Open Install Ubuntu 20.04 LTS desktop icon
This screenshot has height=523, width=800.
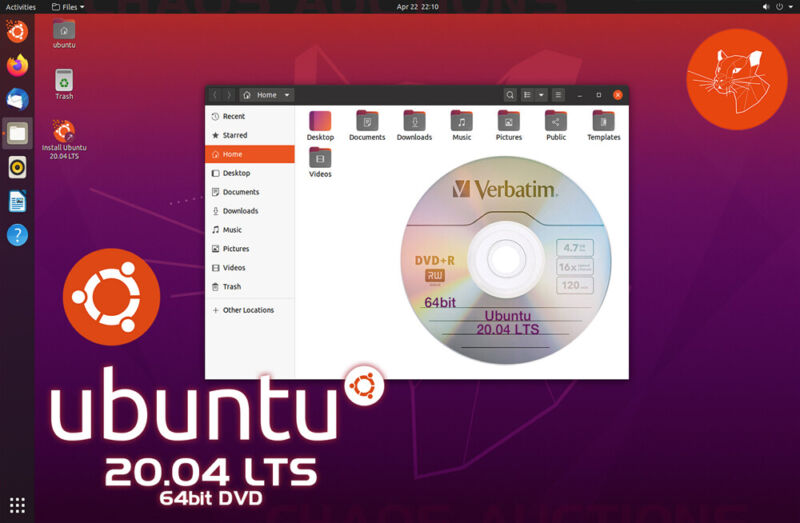coord(64,140)
